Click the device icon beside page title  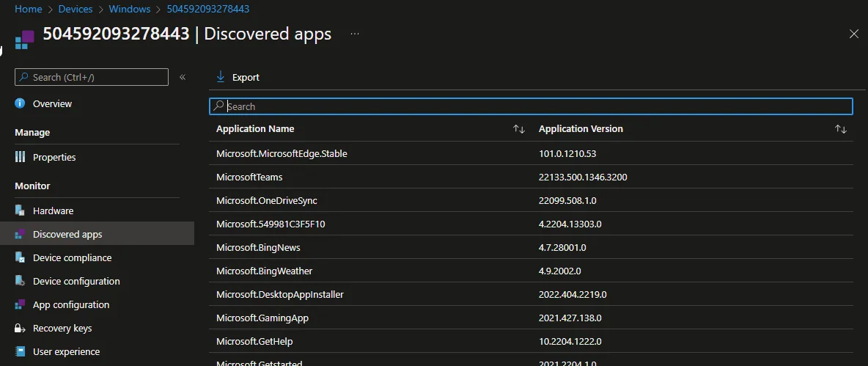24,40
